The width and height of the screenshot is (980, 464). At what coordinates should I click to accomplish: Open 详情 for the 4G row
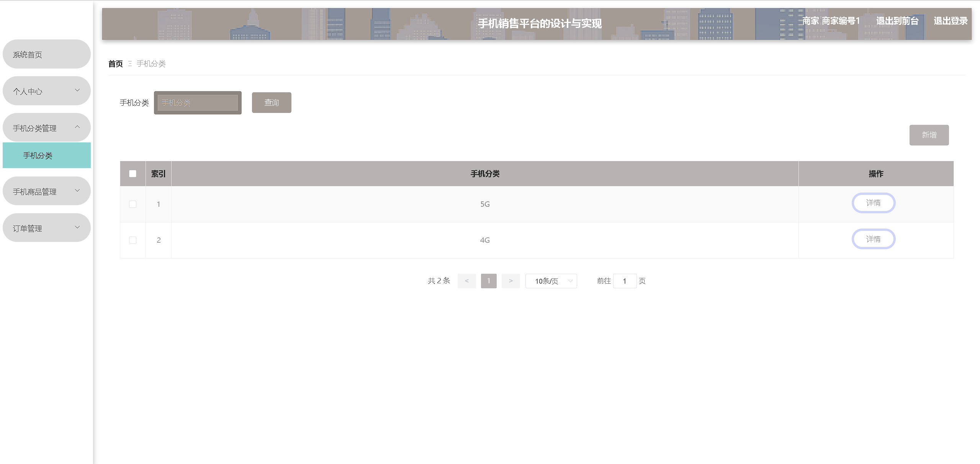click(x=873, y=239)
